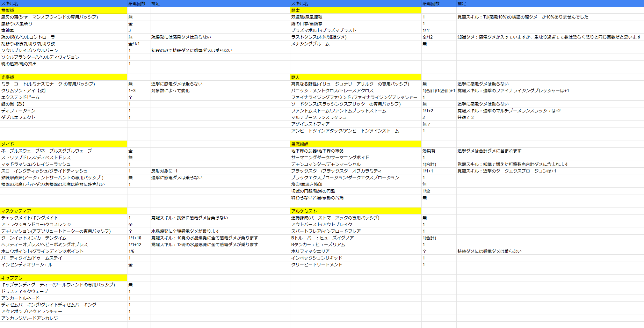
Task: Select the マスケッティア class heading cell
Action: tap(64, 211)
